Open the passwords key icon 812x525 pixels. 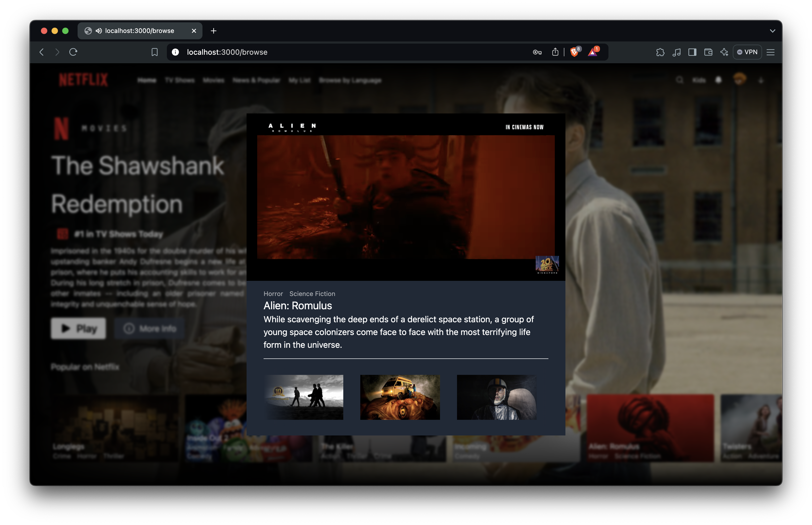click(x=537, y=52)
